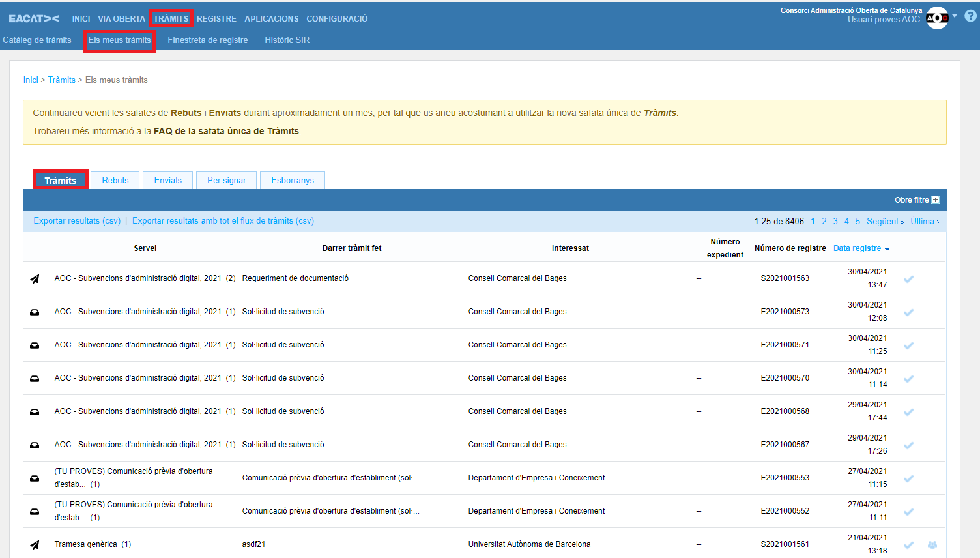Go to results page 2

(x=824, y=222)
